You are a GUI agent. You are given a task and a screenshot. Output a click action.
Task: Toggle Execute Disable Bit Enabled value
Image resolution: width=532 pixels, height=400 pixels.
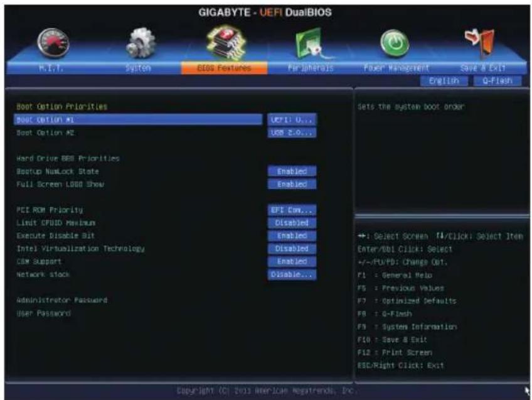[292, 235]
